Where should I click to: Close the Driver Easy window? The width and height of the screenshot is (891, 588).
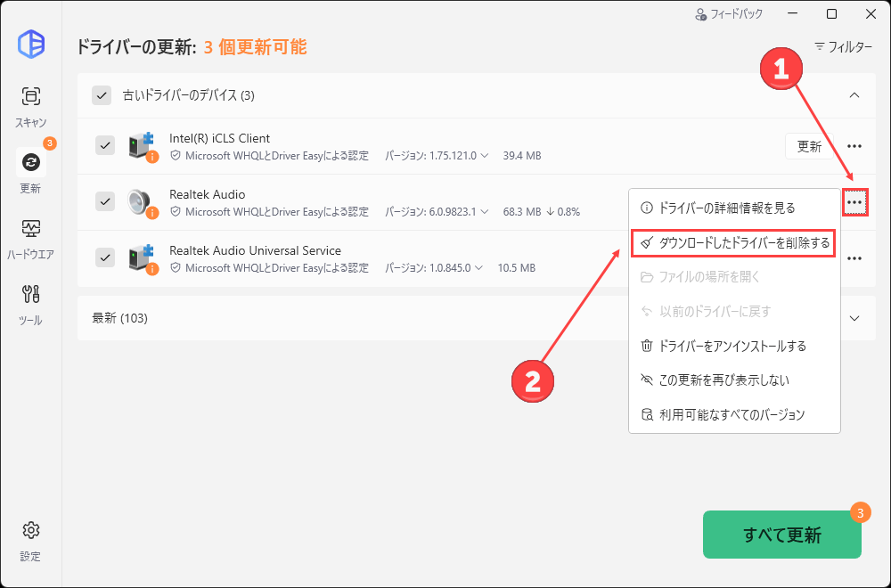coord(871,14)
